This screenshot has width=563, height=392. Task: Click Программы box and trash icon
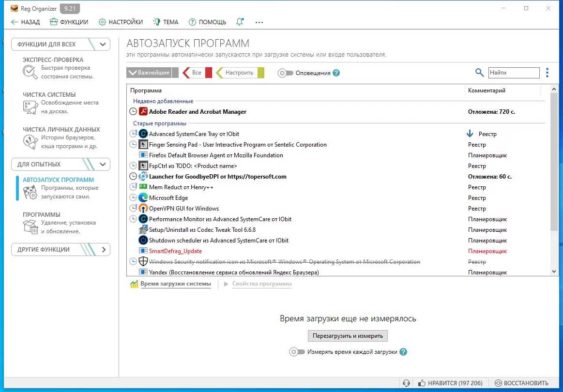pos(30,227)
